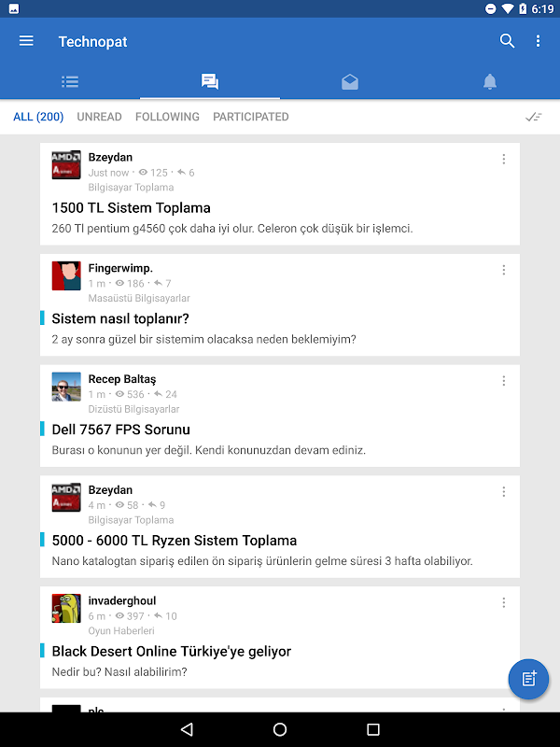Click preview '2 ay sonra güzel bir sistemim'
560x747 pixels.
point(203,339)
